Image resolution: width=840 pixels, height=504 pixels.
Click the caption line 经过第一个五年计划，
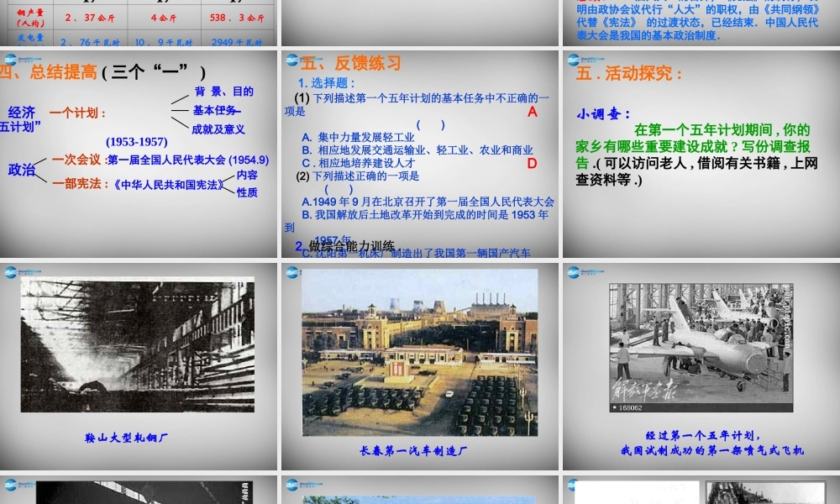tap(703, 435)
